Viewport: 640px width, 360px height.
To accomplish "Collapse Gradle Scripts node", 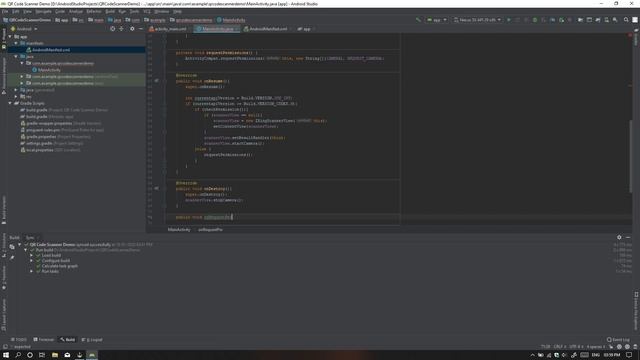I will pyautogui.click(x=10, y=103).
